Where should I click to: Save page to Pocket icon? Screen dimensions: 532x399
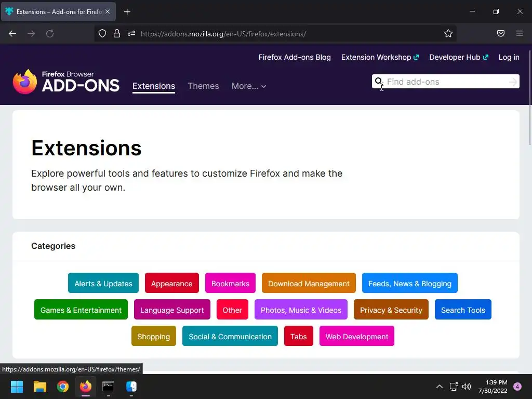click(x=501, y=33)
